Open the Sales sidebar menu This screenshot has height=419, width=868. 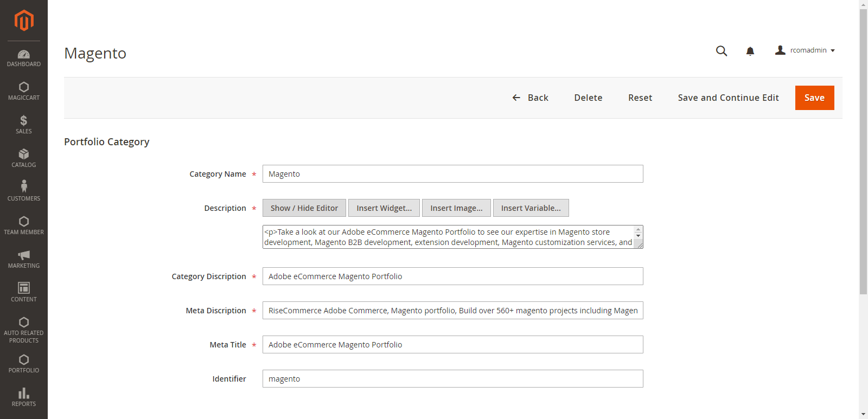pyautogui.click(x=24, y=125)
